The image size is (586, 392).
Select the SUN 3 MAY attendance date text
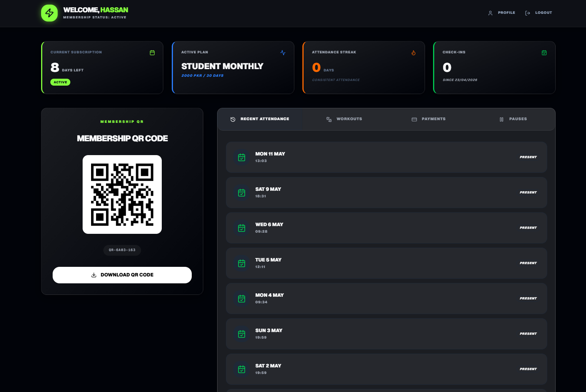coord(269,331)
